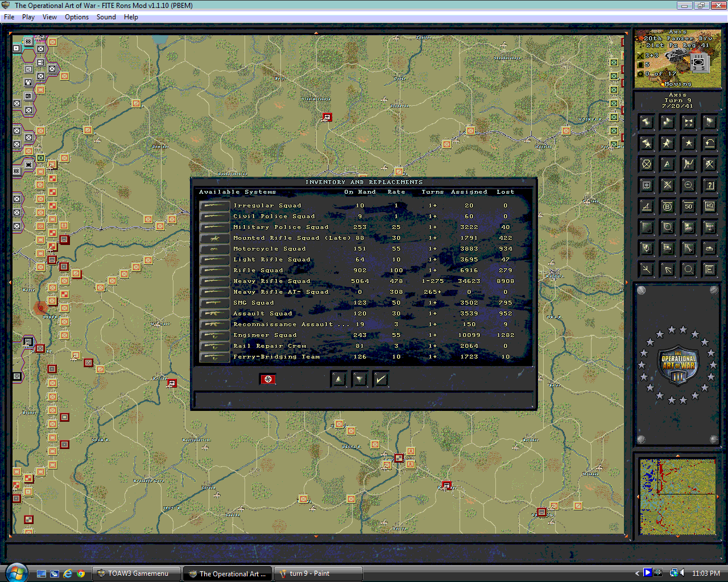728x582 pixels.
Task: Click the previous unit double-triangle icon
Action: point(647,122)
